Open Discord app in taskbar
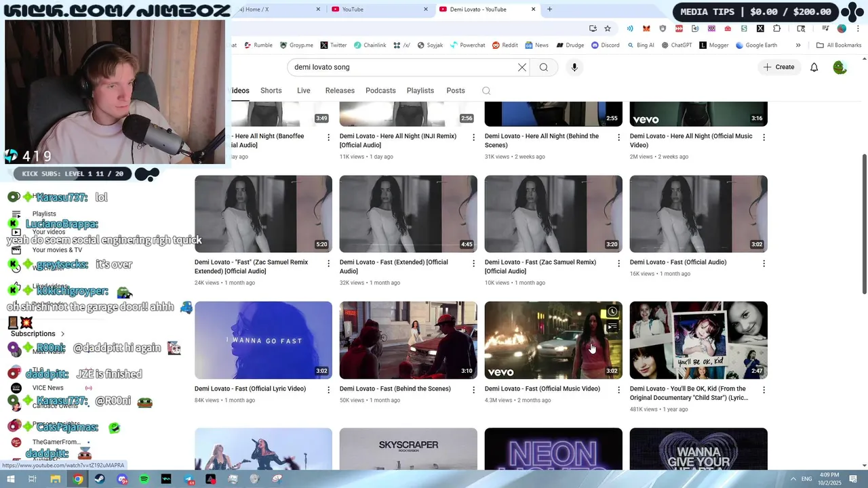 (122, 479)
